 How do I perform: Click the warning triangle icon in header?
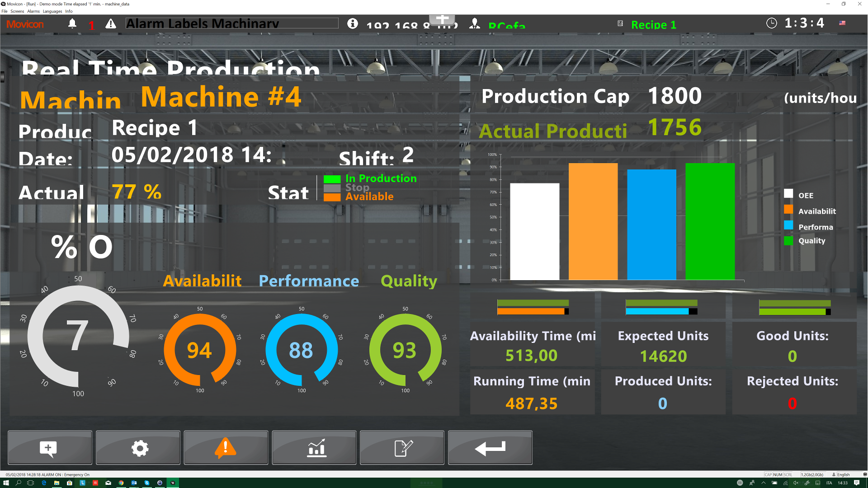111,23
